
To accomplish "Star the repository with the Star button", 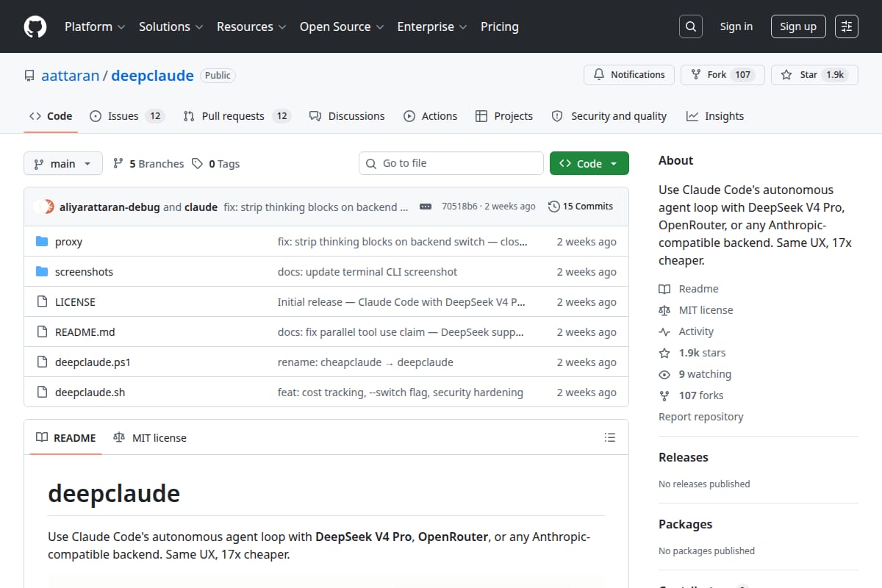I will point(814,75).
